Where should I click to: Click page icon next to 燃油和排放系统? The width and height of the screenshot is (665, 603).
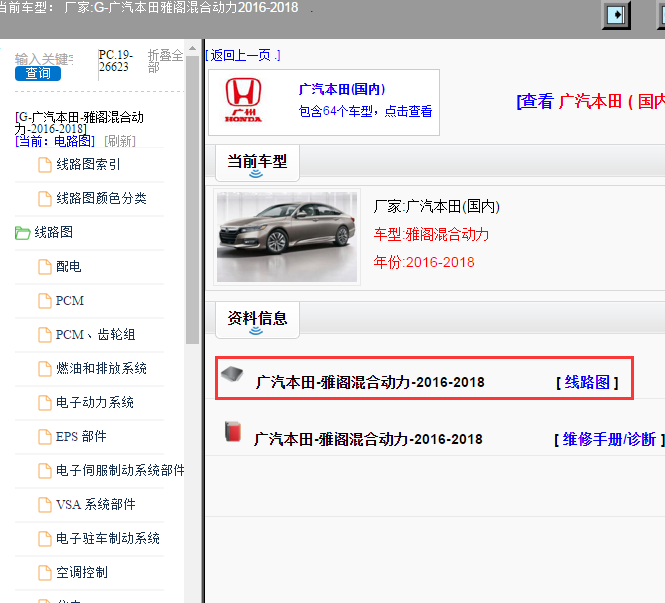(45, 369)
